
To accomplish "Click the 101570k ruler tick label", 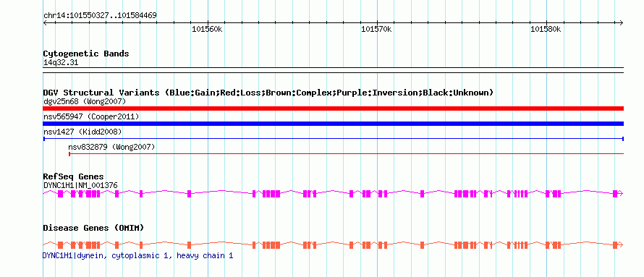I will tap(376, 30).
